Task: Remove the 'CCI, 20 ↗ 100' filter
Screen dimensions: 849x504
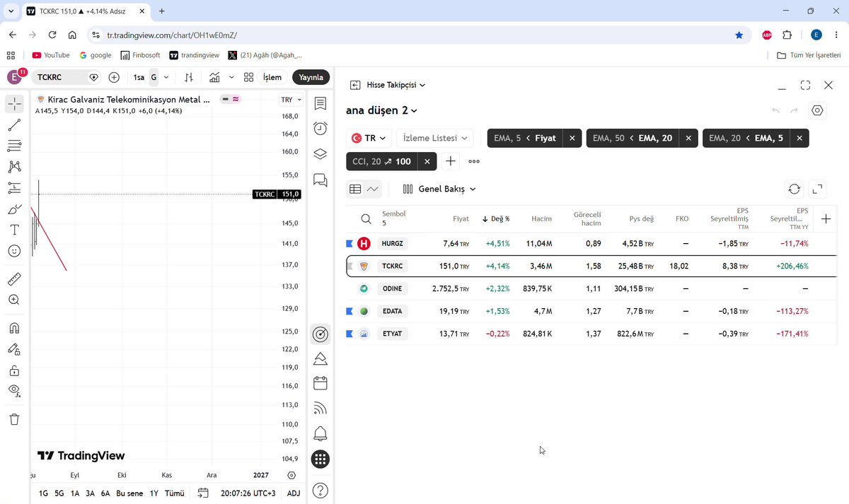Action: (x=427, y=162)
